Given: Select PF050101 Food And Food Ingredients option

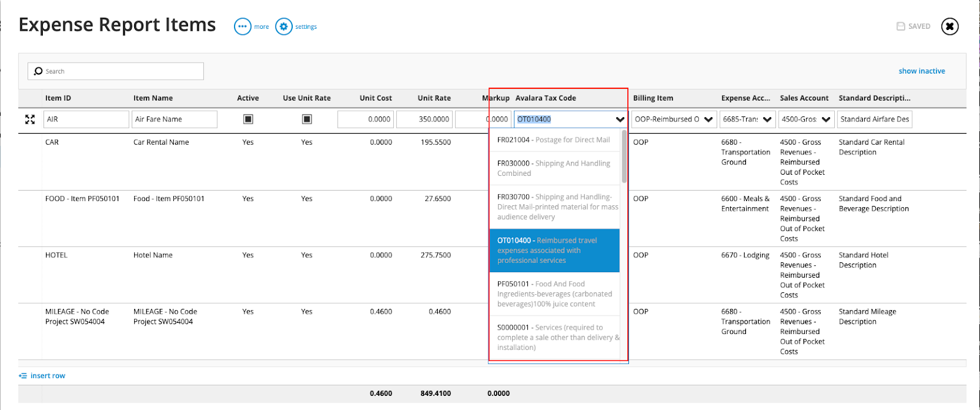Looking at the screenshot, I should [x=554, y=294].
